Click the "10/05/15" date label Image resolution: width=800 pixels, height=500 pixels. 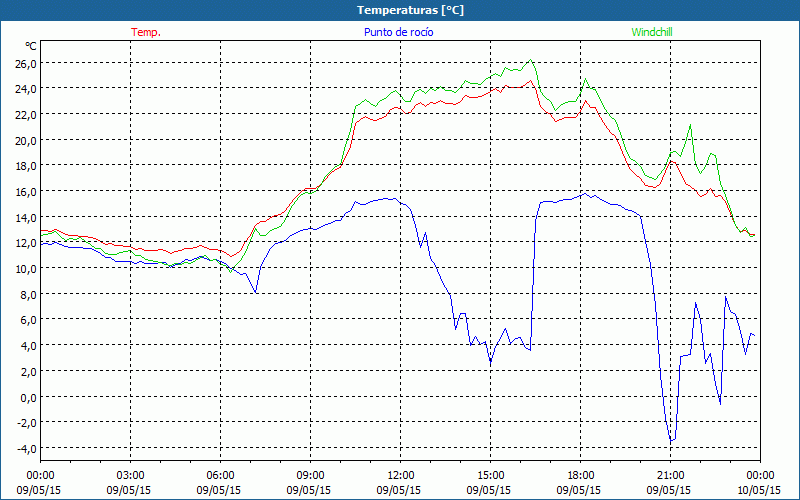point(759,490)
